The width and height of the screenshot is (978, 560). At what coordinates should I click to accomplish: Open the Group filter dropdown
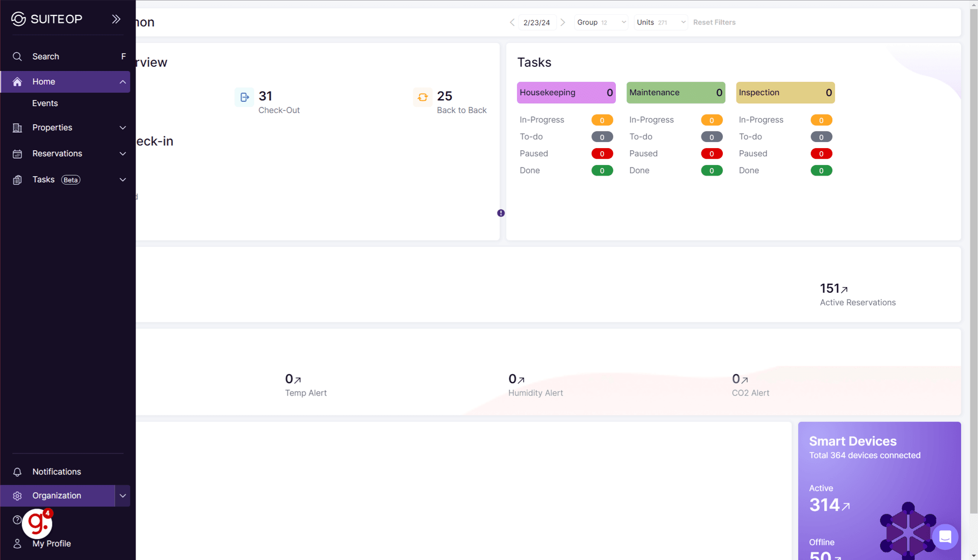tap(601, 22)
